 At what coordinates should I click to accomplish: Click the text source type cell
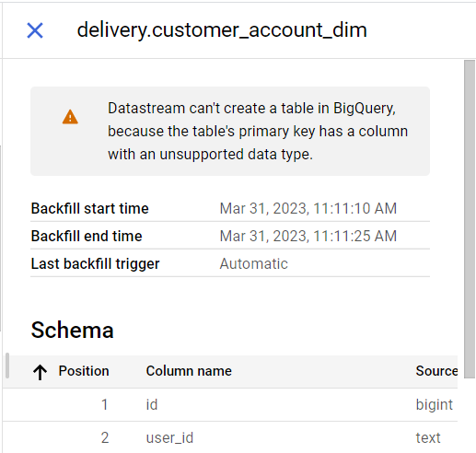pyautogui.click(x=428, y=437)
